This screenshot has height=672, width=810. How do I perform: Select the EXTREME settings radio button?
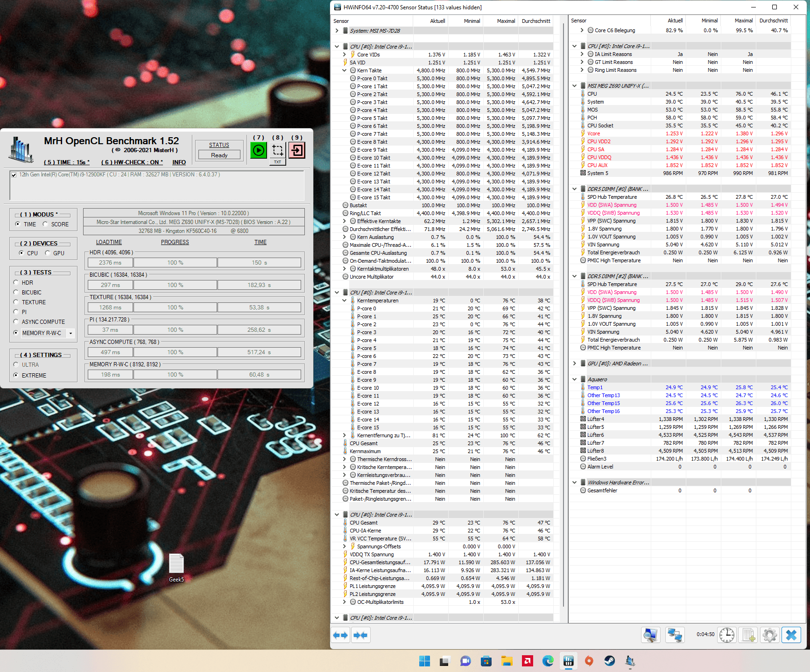16,375
